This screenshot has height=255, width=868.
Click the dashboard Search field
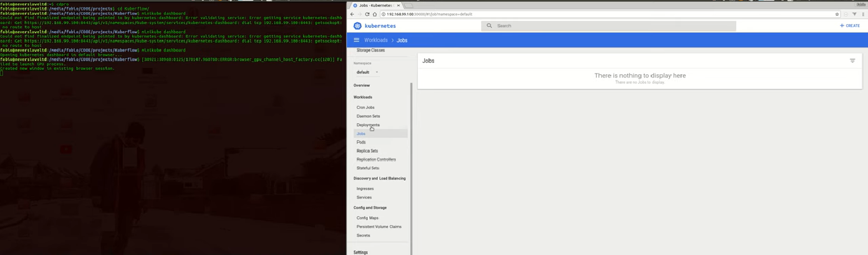(x=609, y=26)
